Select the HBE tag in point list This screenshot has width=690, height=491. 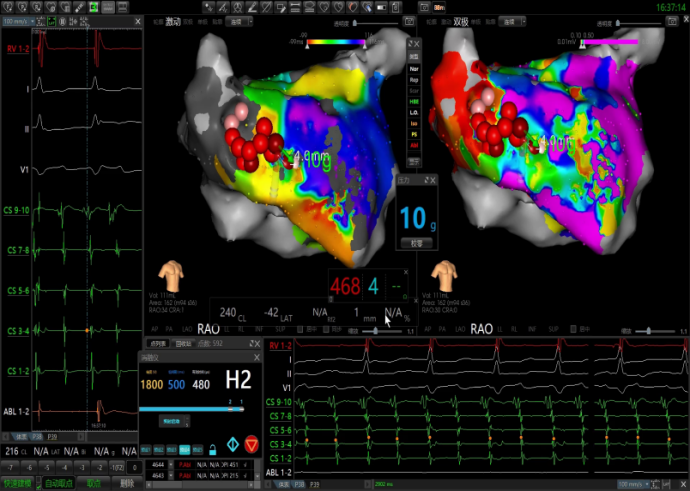tap(414, 101)
